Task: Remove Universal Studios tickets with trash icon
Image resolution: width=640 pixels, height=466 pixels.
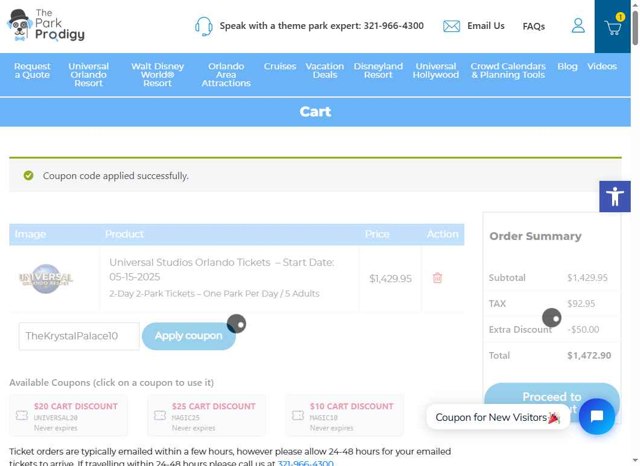Action: pos(437,278)
